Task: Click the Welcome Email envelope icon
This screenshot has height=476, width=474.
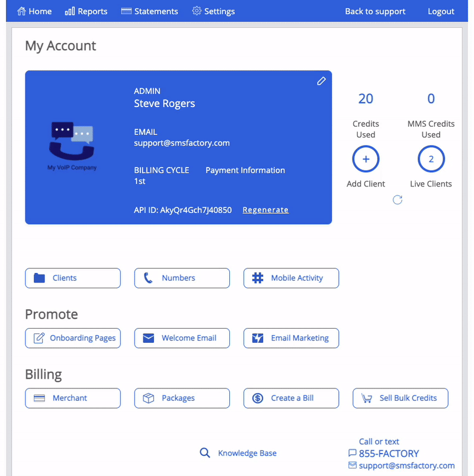Action: tap(148, 338)
